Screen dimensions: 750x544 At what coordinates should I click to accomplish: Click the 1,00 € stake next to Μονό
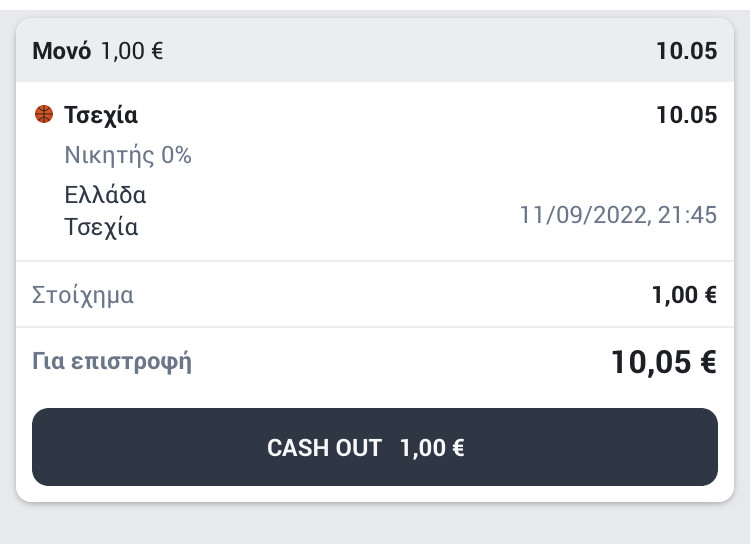[x=132, y=51]
